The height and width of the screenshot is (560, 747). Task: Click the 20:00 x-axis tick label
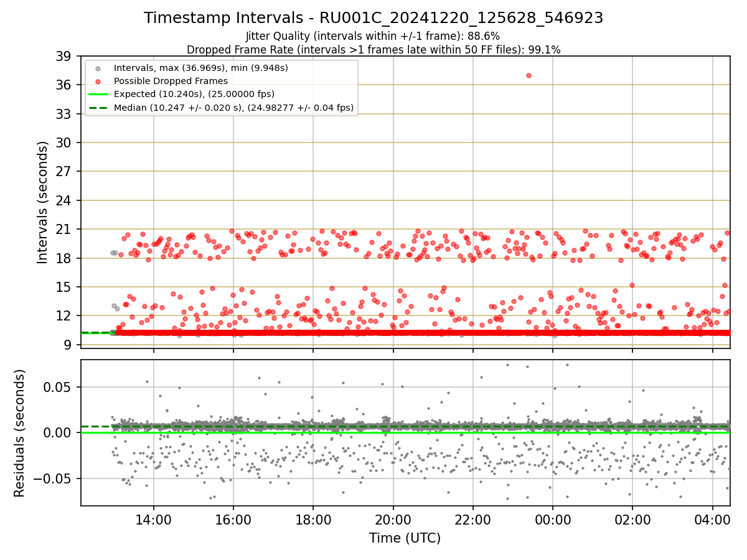pos(393,520)
